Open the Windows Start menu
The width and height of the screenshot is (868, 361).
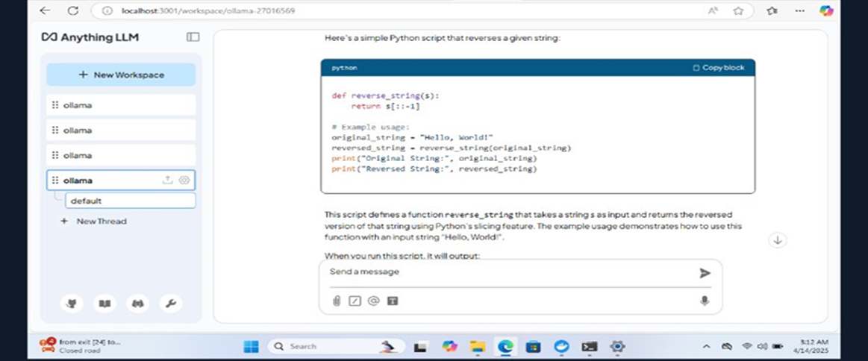point(251,347)
